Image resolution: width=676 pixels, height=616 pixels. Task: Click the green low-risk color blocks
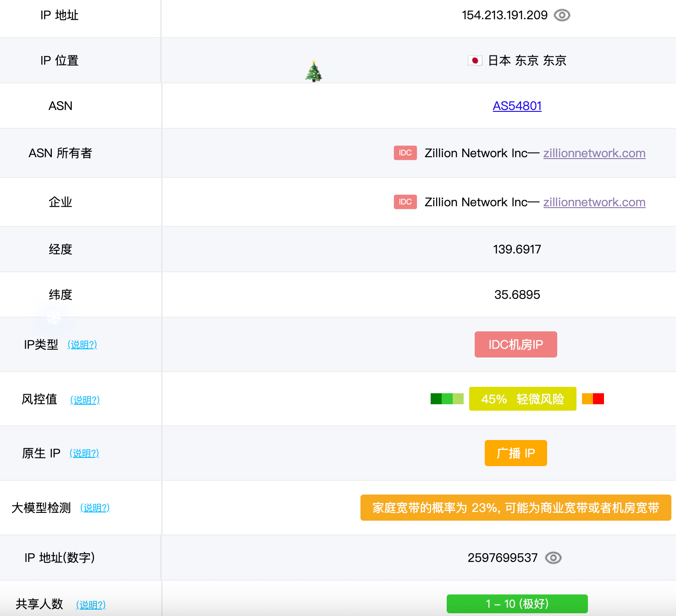[x=447, y=399]
